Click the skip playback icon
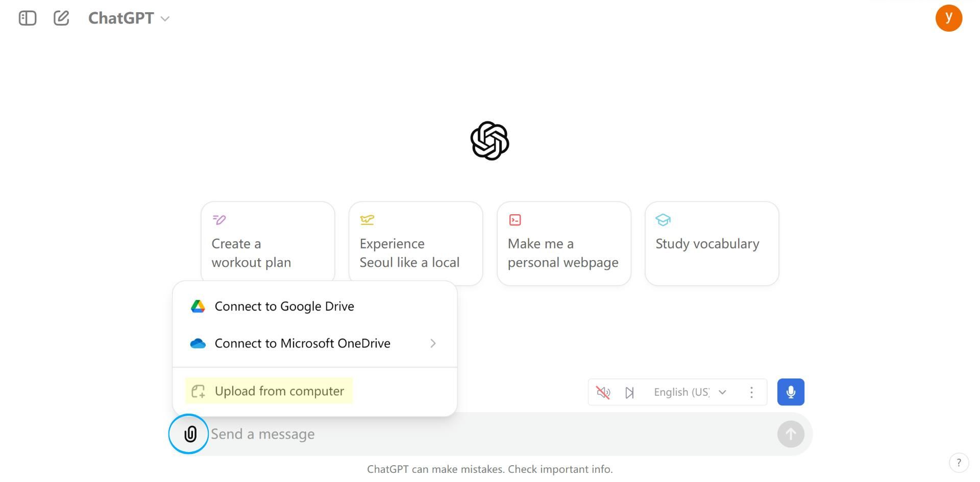 point(630,392)
